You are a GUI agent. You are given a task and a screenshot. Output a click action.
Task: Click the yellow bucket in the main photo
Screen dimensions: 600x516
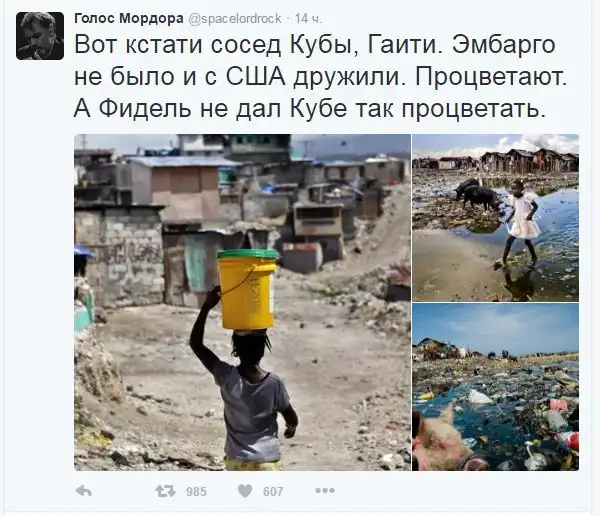[x=248, y=289]
